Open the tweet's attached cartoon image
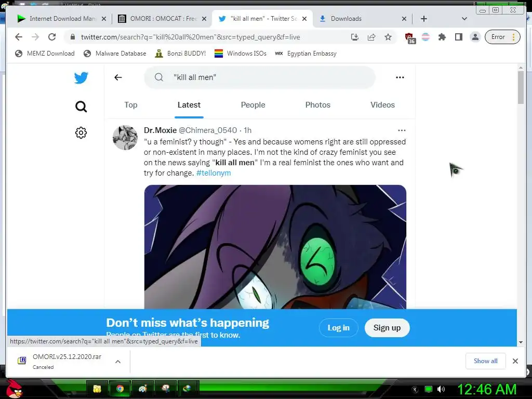 tap(275, 247)
